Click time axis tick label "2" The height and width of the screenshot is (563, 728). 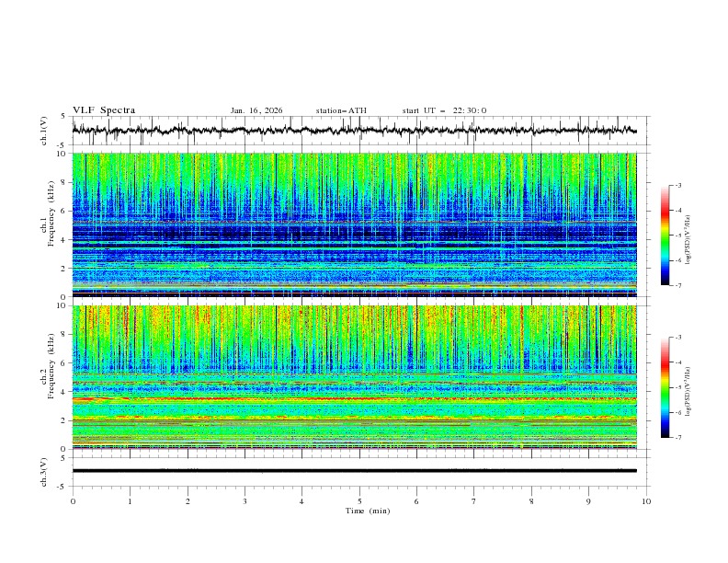pyautogui.click(x=188, y=501)
